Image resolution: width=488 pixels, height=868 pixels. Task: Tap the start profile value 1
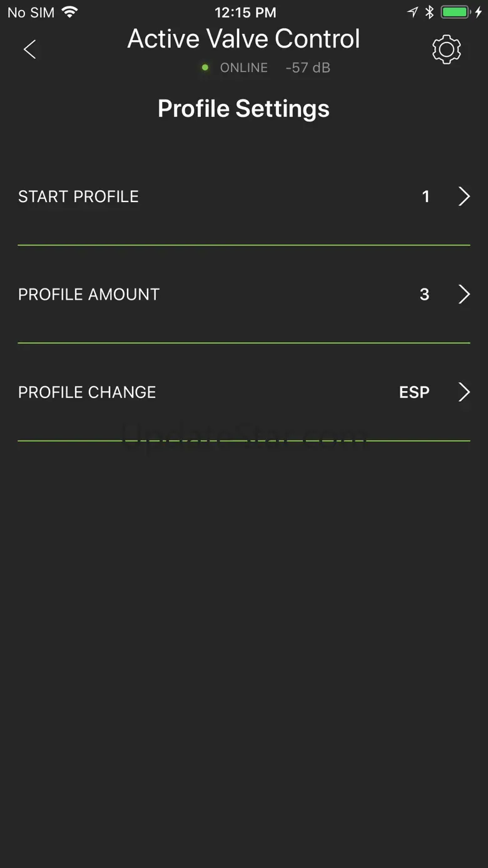[x=425, y=197]
